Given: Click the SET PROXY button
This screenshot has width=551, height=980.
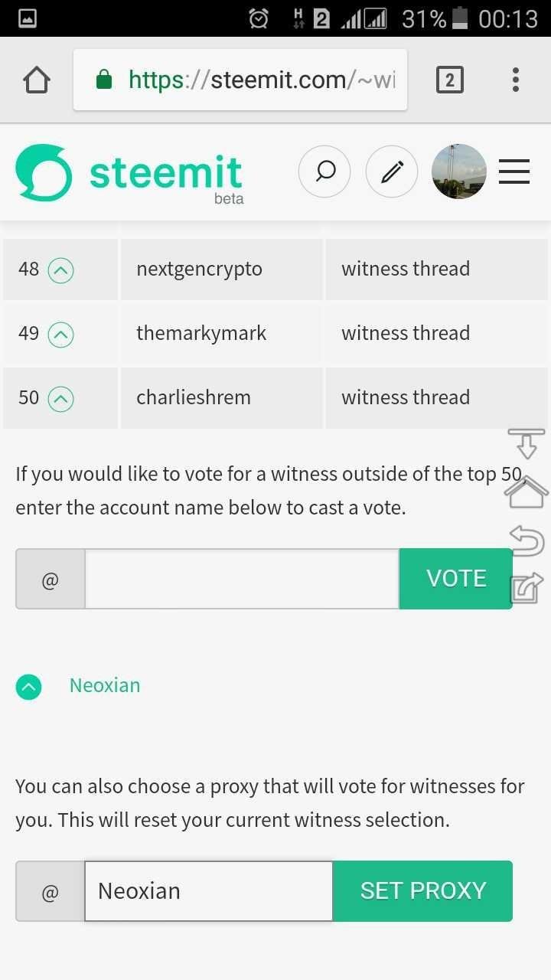Looking at the screenshot, I should click(x=423, y=891).
